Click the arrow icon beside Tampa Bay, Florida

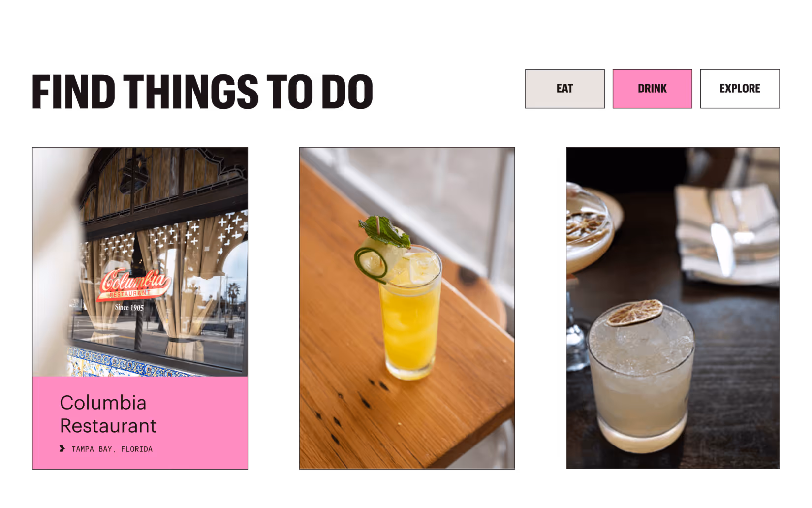click(62, 448)
